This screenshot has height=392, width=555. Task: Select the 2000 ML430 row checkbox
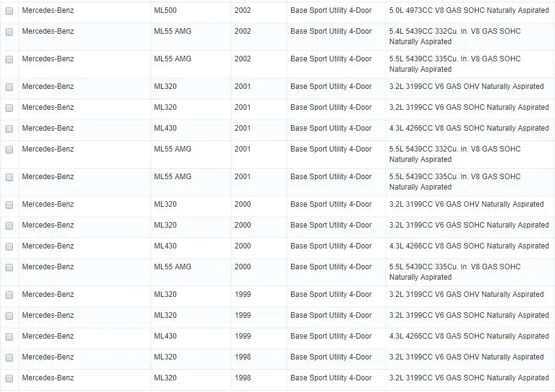pos(9,247)
